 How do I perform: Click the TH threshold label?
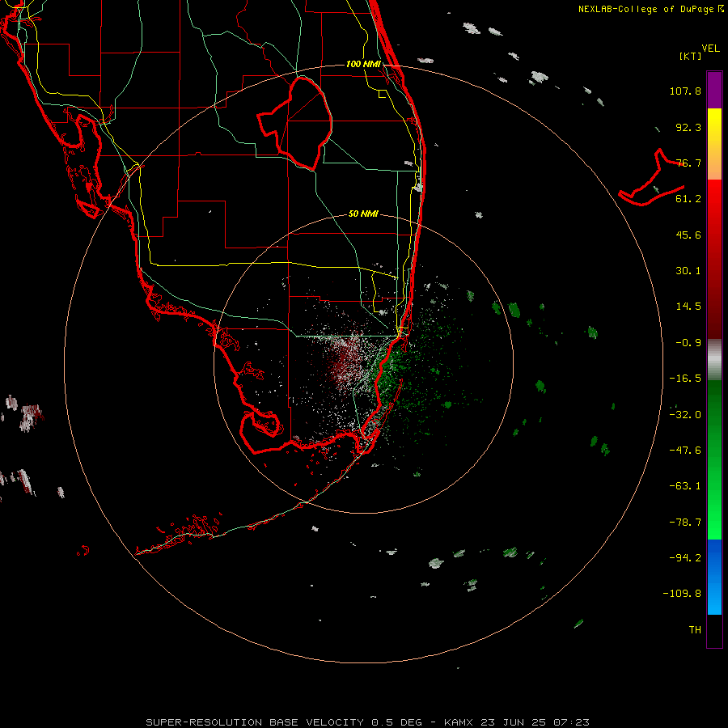(695, 629)
